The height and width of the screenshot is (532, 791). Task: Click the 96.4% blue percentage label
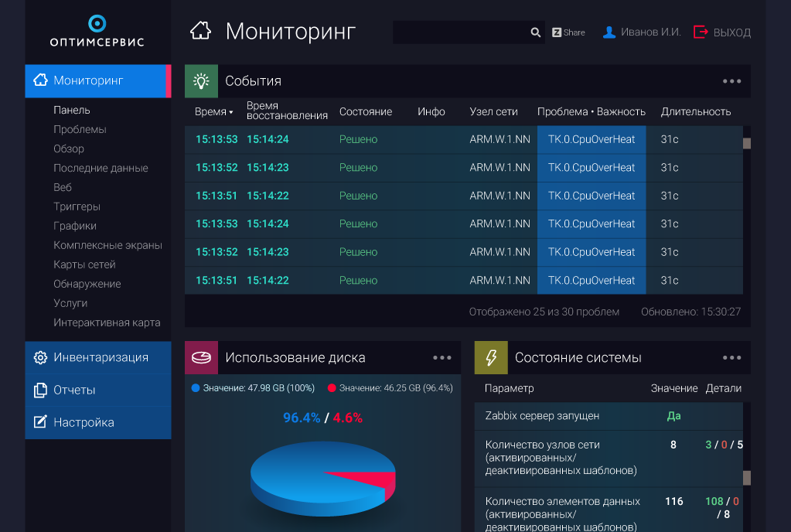301,418
